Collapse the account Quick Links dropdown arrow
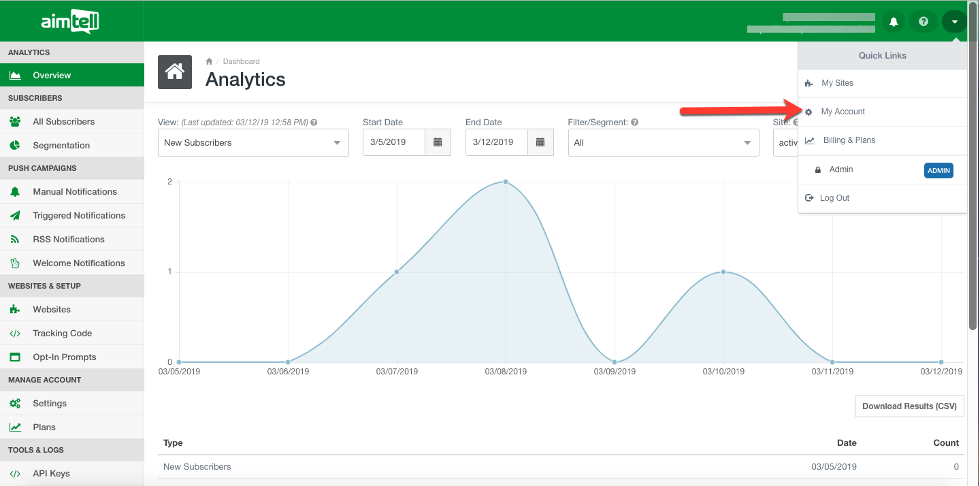980x486 pixels. click(x=954, y=22)
